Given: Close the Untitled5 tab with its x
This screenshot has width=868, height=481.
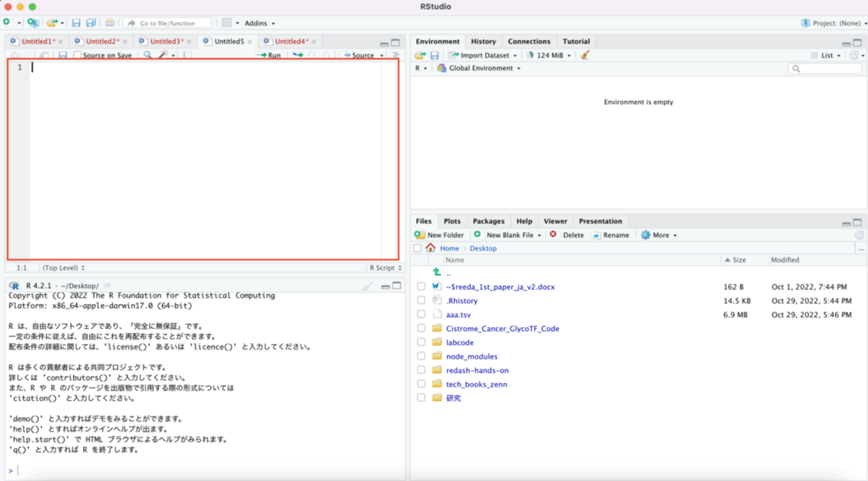Looking at the screenshot, I should click(x=250, y=42).
